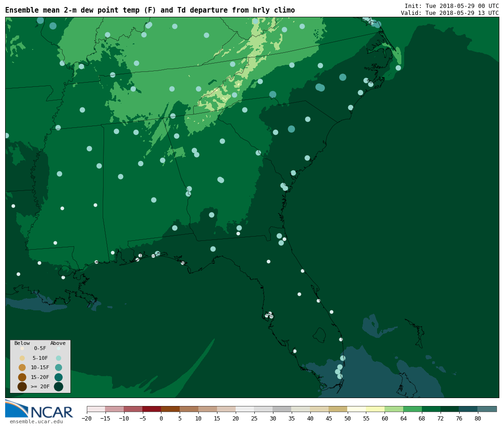Click the dark teal 76 to 80 swatch

(468, 409)
